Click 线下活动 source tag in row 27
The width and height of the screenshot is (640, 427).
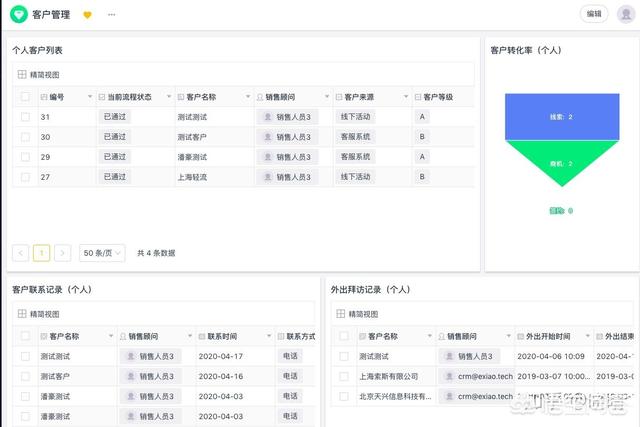coord(356,177)
